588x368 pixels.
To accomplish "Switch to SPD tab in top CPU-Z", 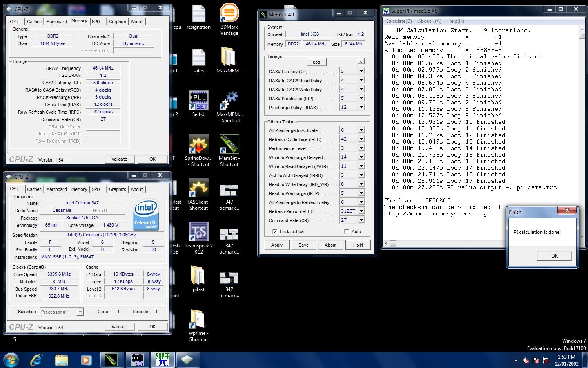I will click(x=96, y=22).
